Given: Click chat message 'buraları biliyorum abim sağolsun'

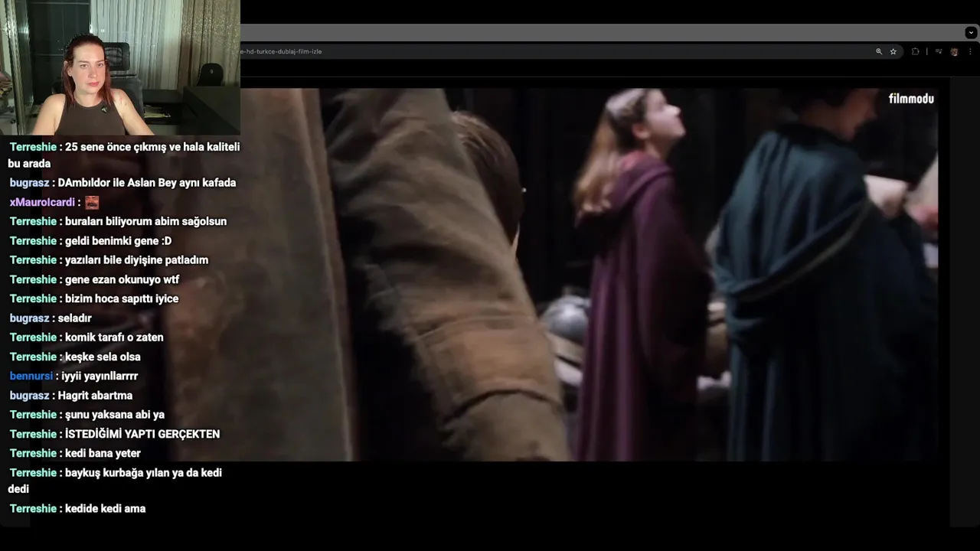Looking at the screenshot, I should click(145, 221).
